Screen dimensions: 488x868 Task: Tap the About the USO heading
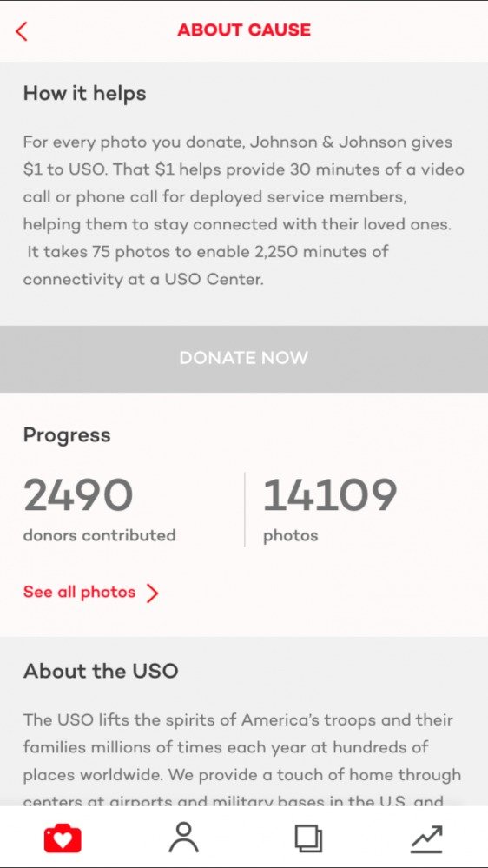pos(101,671)
